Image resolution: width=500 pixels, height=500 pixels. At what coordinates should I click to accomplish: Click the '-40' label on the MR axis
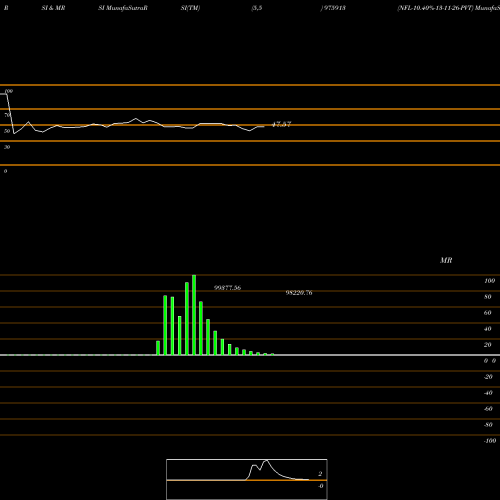coord(488,393)
